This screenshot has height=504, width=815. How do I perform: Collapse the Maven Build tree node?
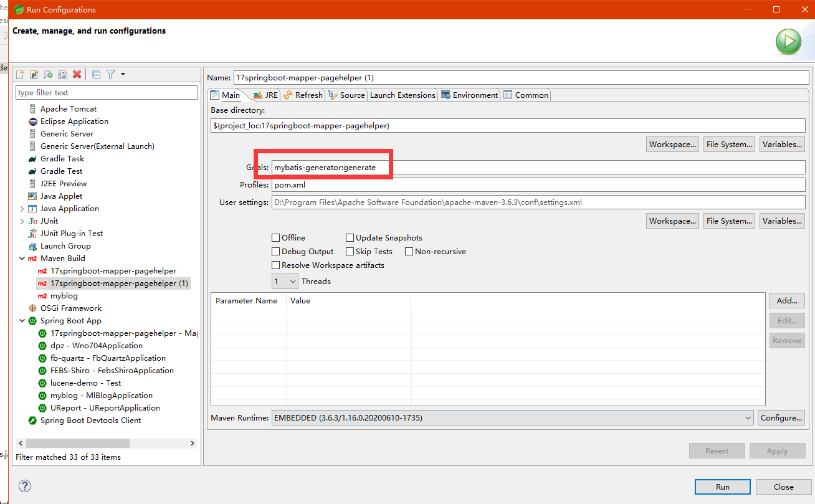[x=22, y=259]
